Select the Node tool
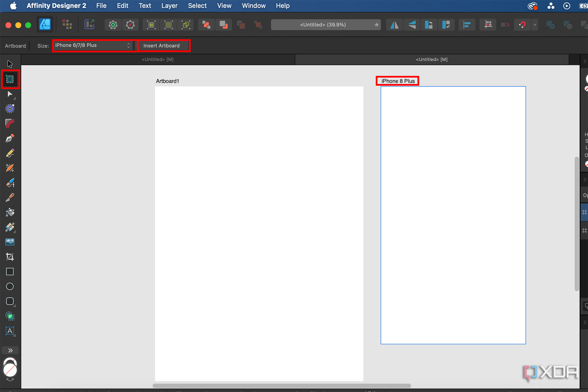The height and width of the screenshot is (392, 588). pos(10,94)
